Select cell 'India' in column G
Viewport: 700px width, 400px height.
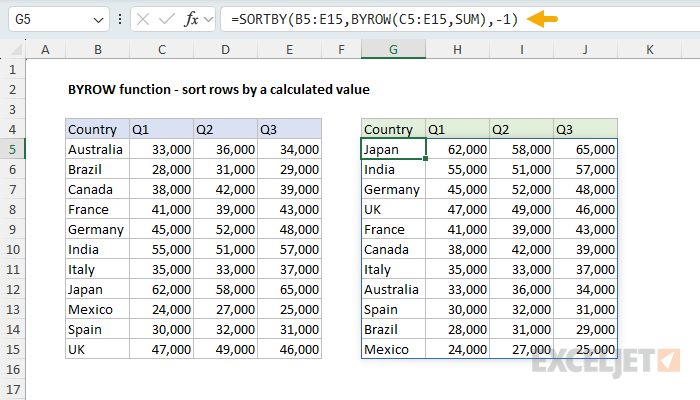tap(393, 170)
